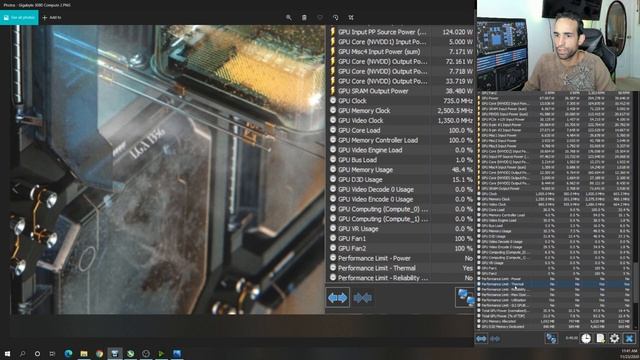640x360 pixels.
Task: Select GPU Misc4 Input Power row
Action: click(400, 51)
